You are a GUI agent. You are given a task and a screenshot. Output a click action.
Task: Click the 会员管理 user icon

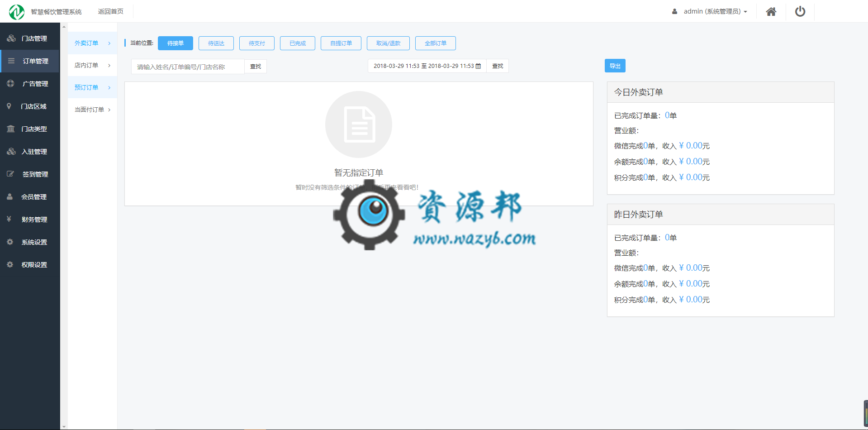click(x=9, y=197)
